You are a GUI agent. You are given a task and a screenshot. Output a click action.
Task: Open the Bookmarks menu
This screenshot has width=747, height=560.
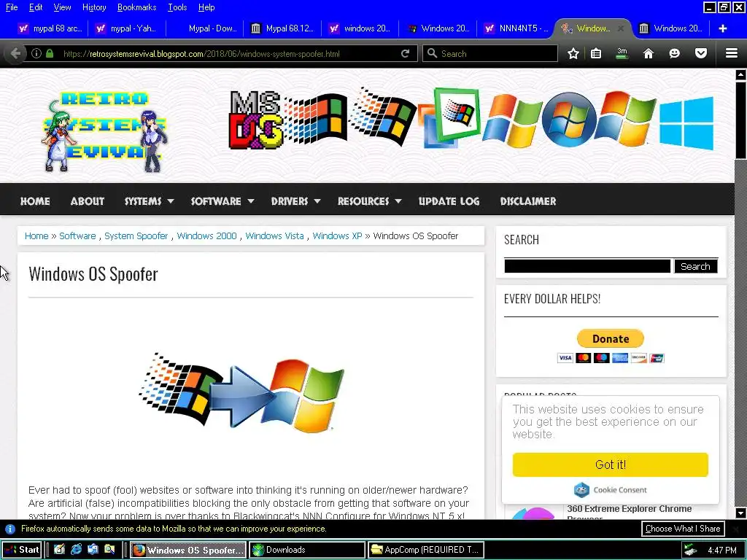(x=136, y=7)
